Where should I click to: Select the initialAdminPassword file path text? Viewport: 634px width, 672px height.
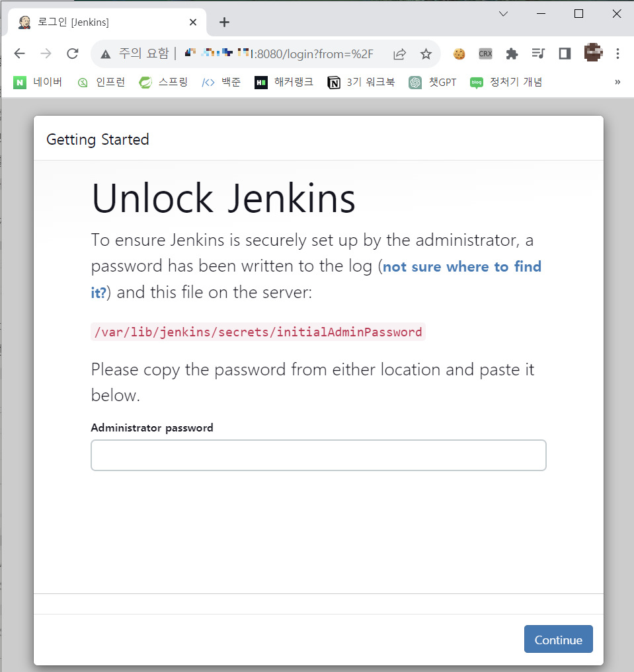point(258,332)
